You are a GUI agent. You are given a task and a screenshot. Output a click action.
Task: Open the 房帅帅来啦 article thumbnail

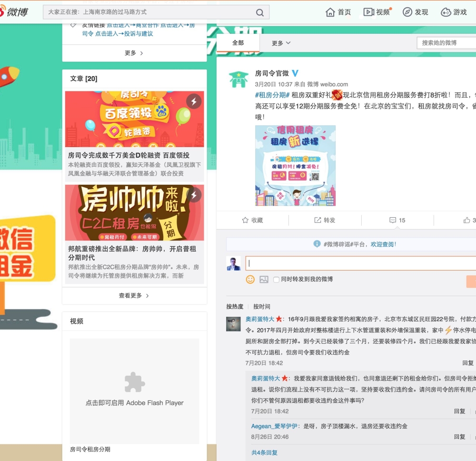coord(135,212)
